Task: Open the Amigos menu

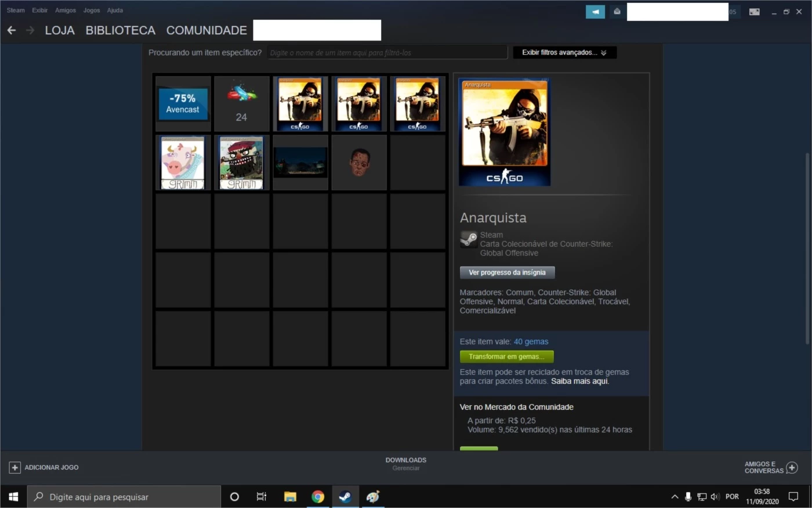Action: click(66, 10)
